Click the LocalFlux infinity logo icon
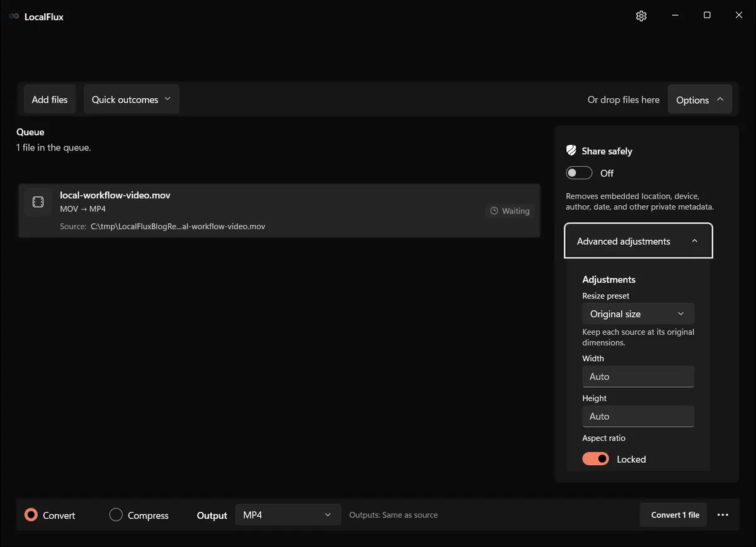756x547 pixels. (14, 16)
